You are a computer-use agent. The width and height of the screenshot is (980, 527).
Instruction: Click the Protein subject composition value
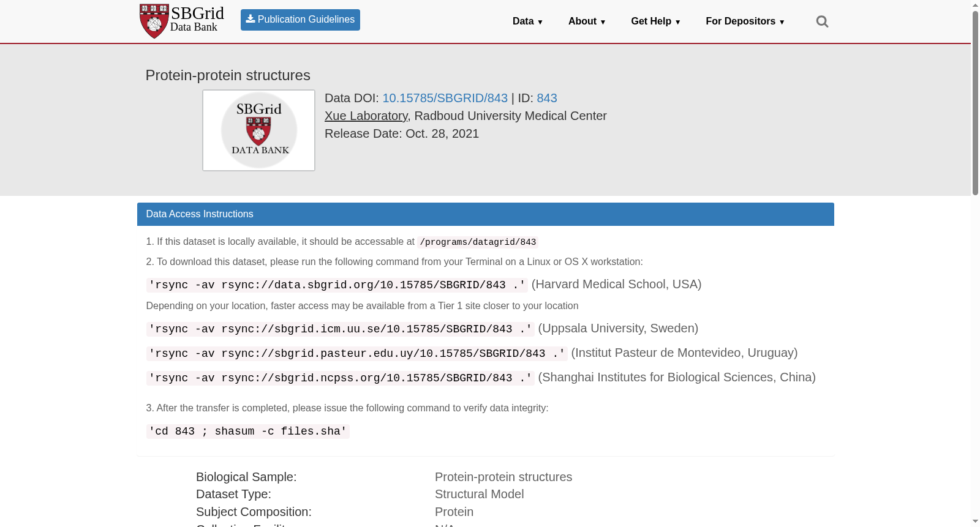click(454, 512)
